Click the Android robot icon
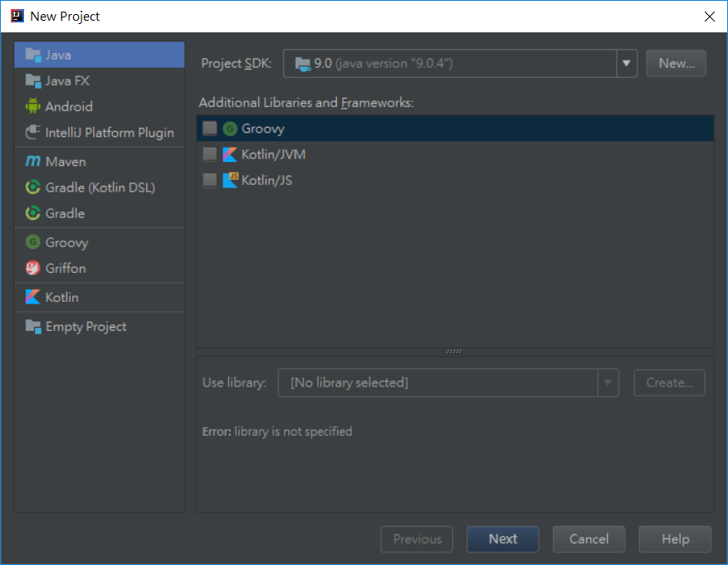Screen dimensions: 728x565 pos(33,106)
